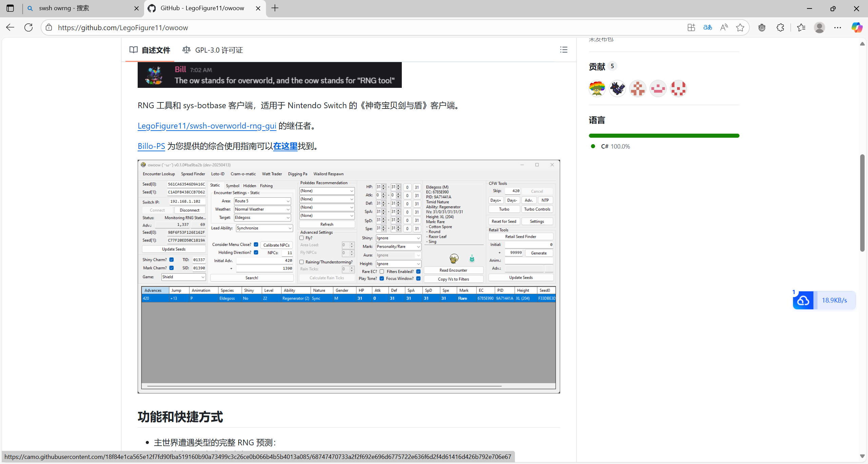
Task: Add the page to favorites with the star icon
Action: [740, 27]
